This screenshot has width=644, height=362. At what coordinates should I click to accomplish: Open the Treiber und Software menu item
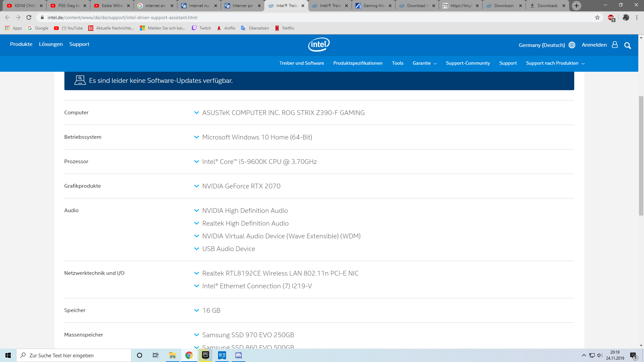pos(302,63)
